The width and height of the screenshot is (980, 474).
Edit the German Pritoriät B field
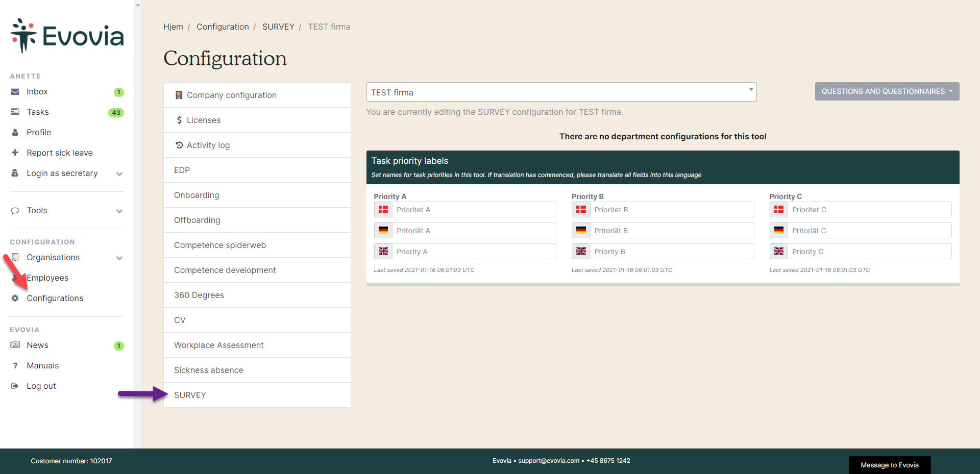672,231
